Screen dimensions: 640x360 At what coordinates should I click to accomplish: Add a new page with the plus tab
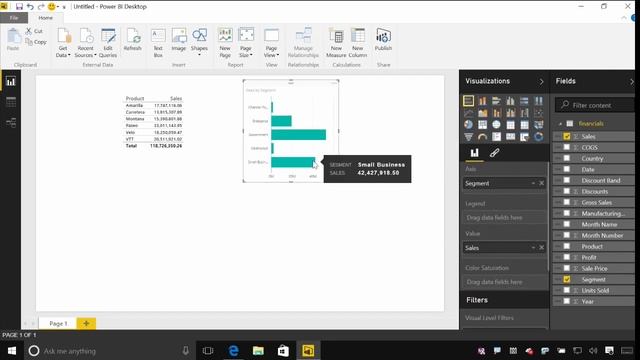coord(86,323)
